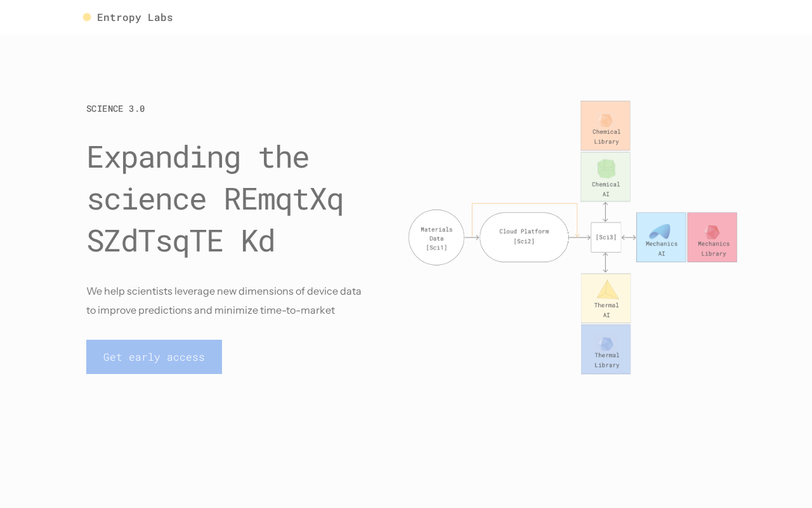Image resolution: width=812 pixels, height=508 pixels.
Task: Click the red Mechanics Library gem icon
Action: point(712,232)
